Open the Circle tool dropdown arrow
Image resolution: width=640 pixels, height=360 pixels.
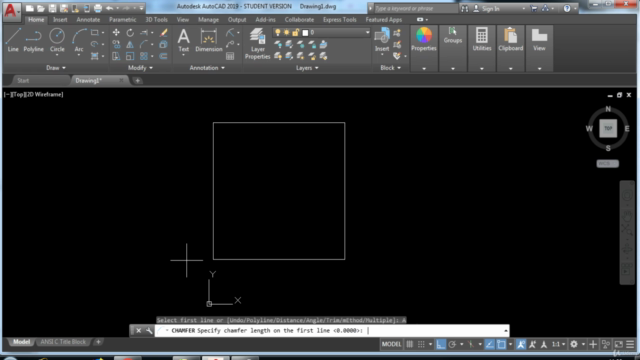tap(57, 55)
